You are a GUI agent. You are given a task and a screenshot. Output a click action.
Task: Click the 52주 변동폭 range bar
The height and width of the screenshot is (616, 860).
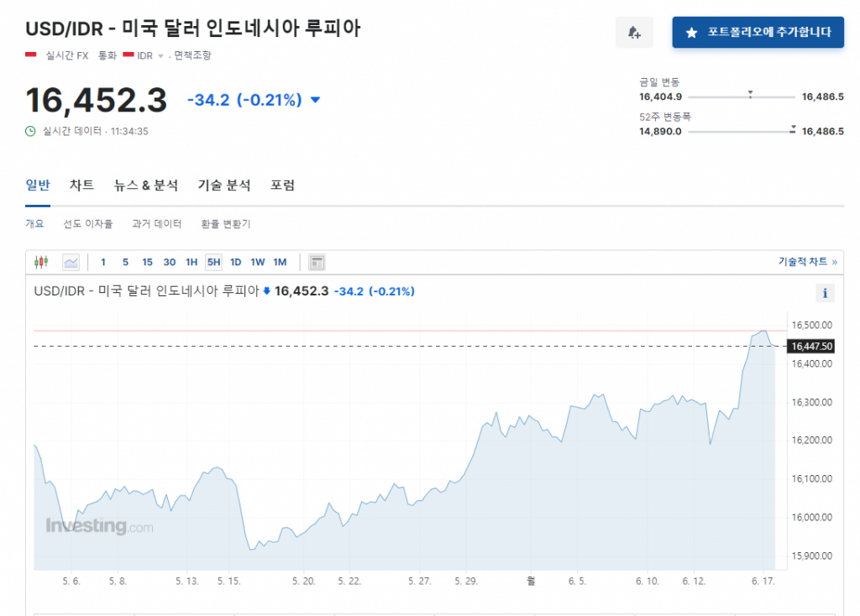pyautogui.click(x=741, y=131)
